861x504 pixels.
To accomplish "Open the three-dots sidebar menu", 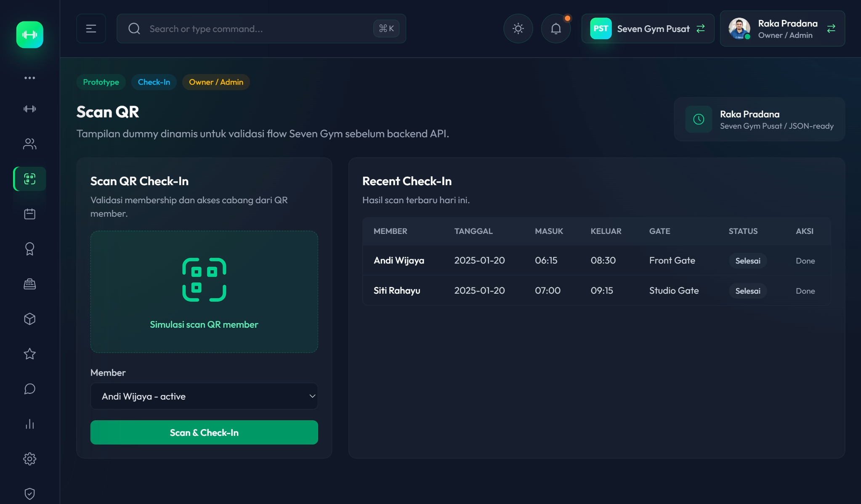I will (x=29, y=78).
